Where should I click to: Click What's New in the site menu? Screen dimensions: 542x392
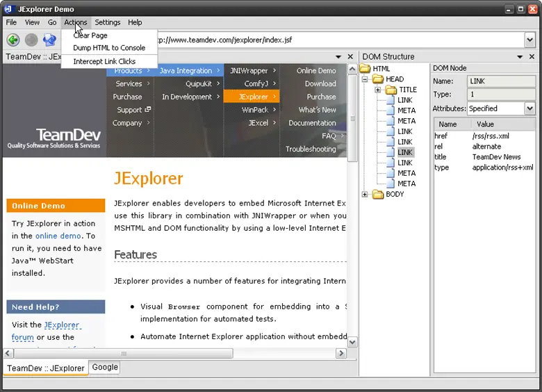tap(317, 110)
